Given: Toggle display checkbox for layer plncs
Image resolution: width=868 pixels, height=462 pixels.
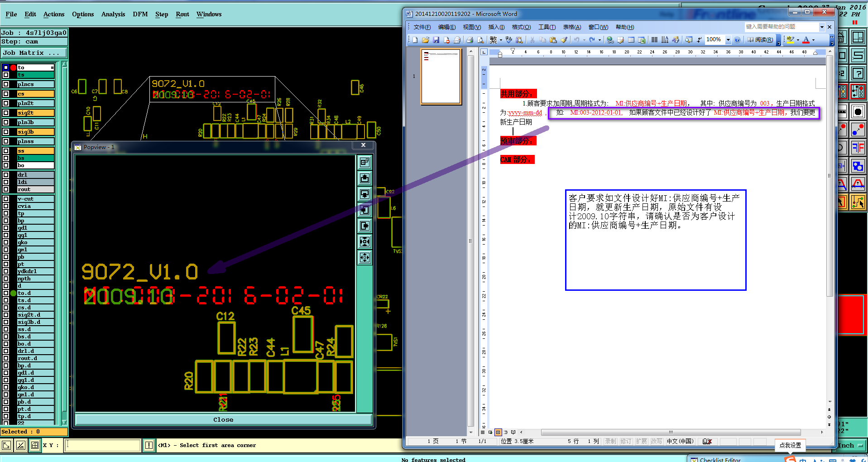Looking at the screenshot, I should click(x=6, y=84).
